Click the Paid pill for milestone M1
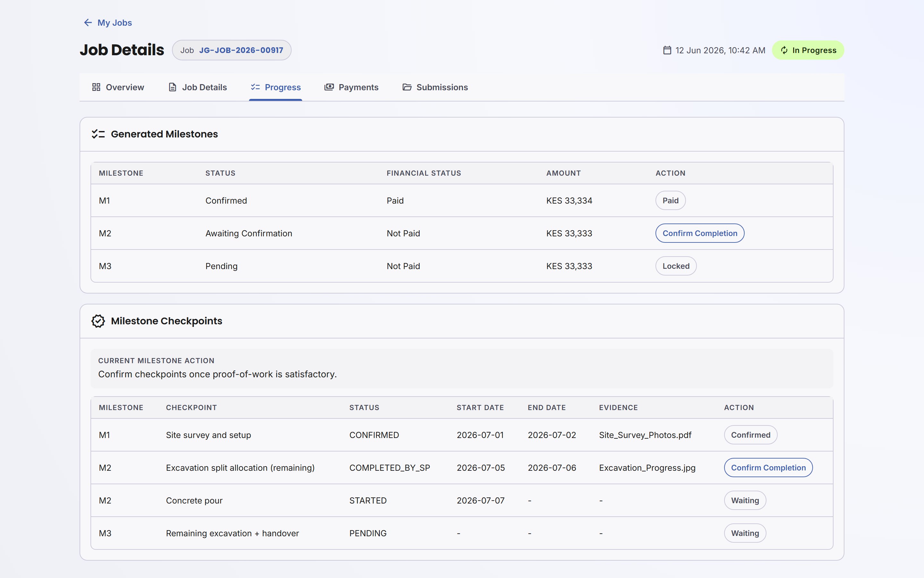The width and height of the screenshot is (924, 578). (671, 200)
